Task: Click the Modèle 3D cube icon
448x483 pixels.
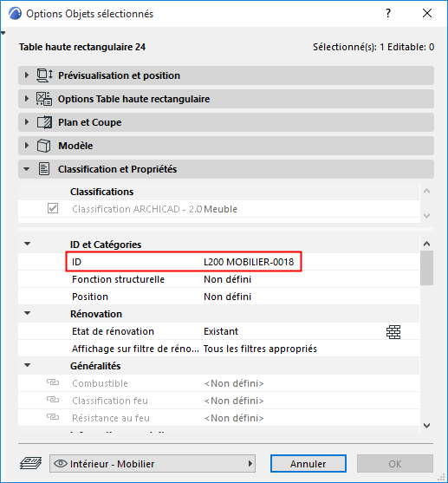Action: pyautogui.click(x=43, y=146)
